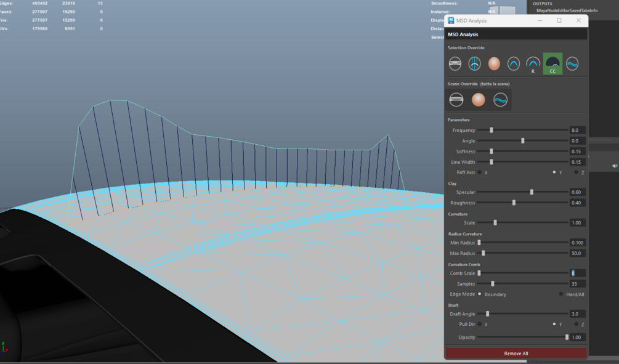
Task: Focus the Draft Angle field 3.0
Action: click(x=578, y=314)
